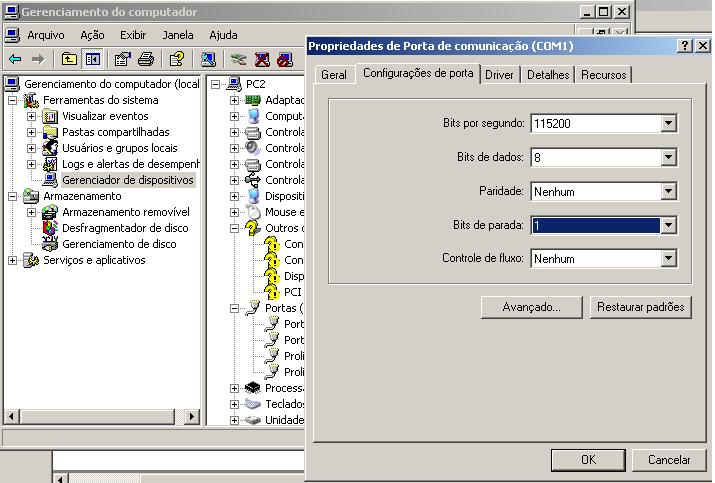Screen dimensions: 715x483
Task: Expand the Processadores node
Action: pos(234,388)
